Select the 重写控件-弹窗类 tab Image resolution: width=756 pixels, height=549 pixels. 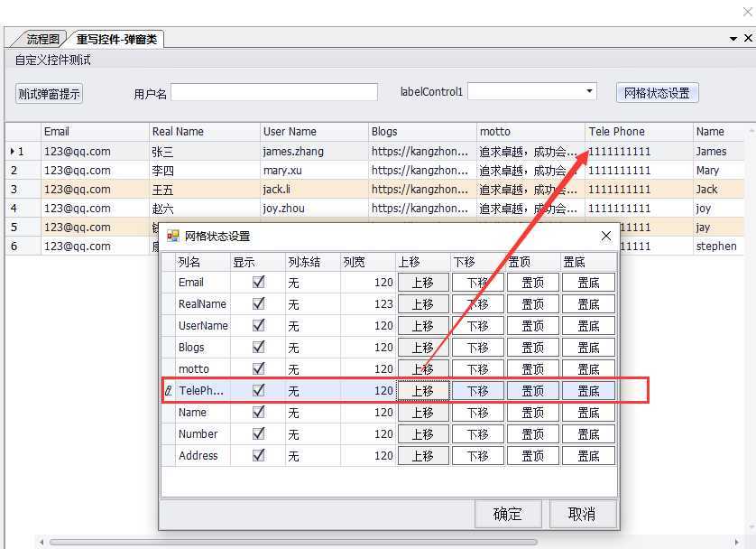[116, 39]
